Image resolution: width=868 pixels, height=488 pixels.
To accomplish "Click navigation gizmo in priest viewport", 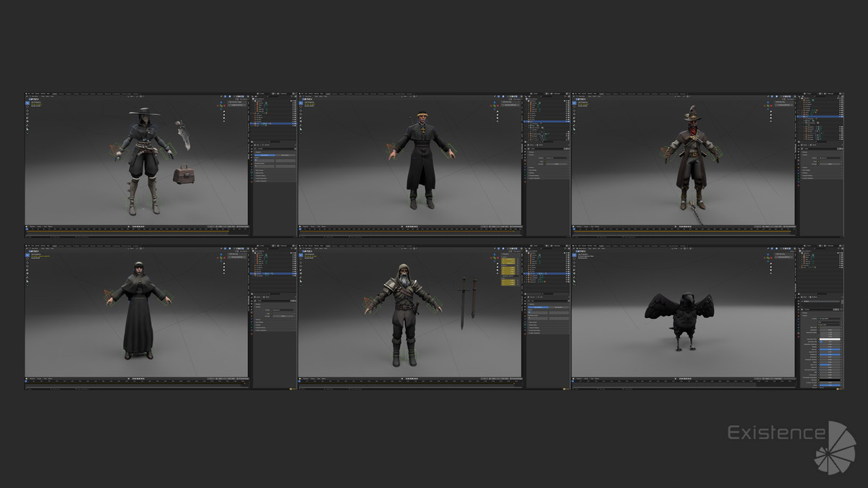I will coord(495,106).
